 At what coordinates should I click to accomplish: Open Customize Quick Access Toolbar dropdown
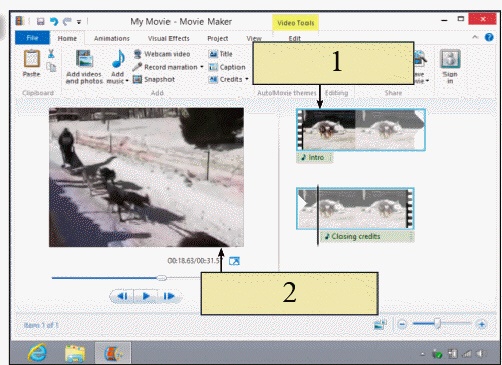(79, 22)
